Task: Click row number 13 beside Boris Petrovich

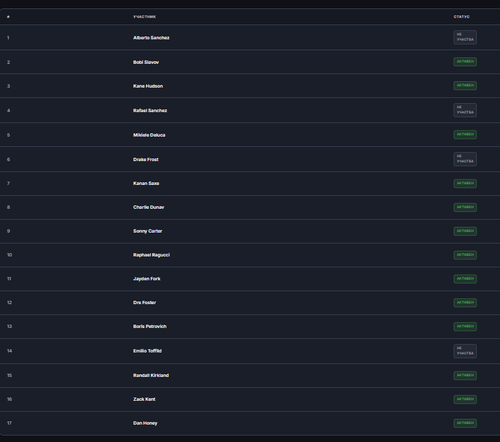Action: tap(9, 326)
